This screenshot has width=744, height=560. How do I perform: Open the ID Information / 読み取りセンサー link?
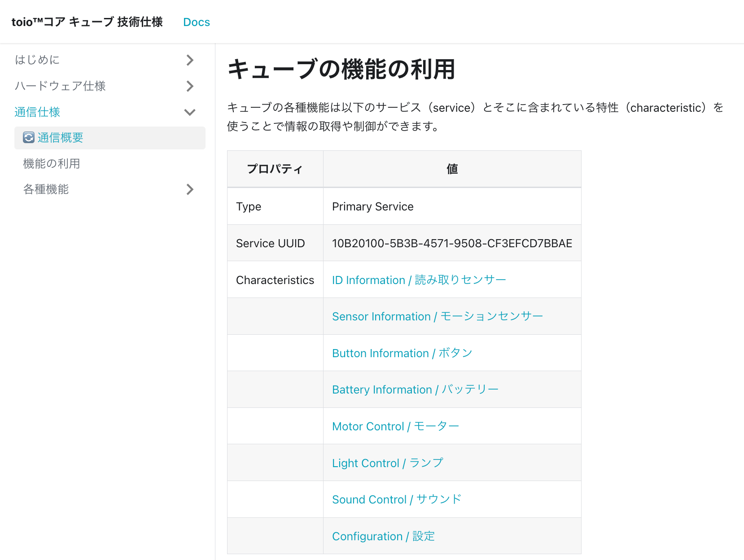tap(418, 280)
